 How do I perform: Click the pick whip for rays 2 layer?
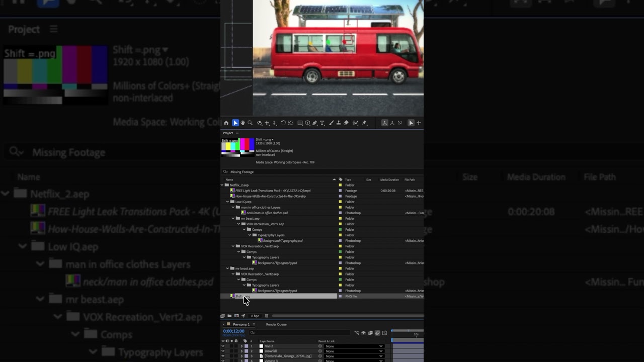pos(320,346)
